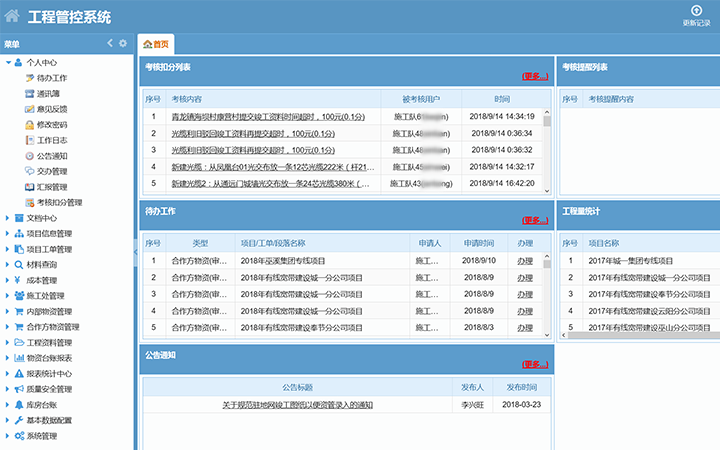Expand the 文档中心 tree node
Image resolution: width=720 pixels, height=450 pixels.
pyautogui.click(x=7, y=218)
